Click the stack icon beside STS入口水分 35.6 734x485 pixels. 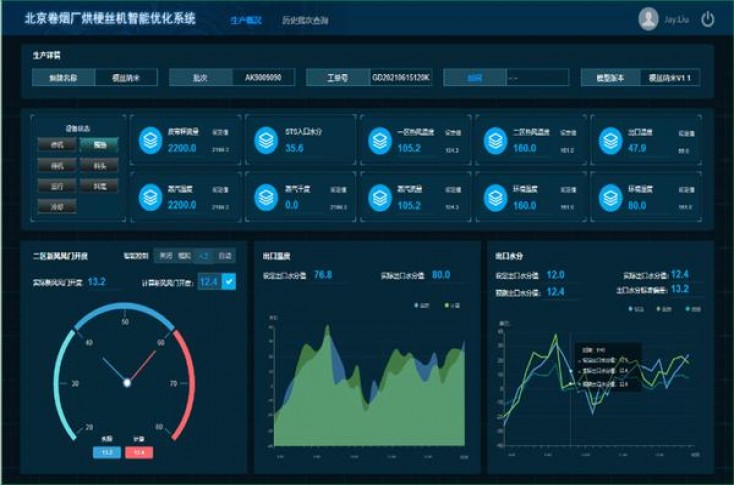[x=265, y=141]
